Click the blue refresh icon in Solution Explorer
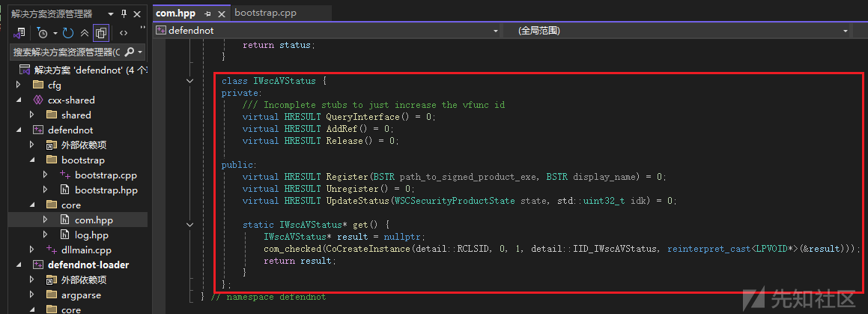868x314 pixels. pyautogui.click(x=68, y=33)
